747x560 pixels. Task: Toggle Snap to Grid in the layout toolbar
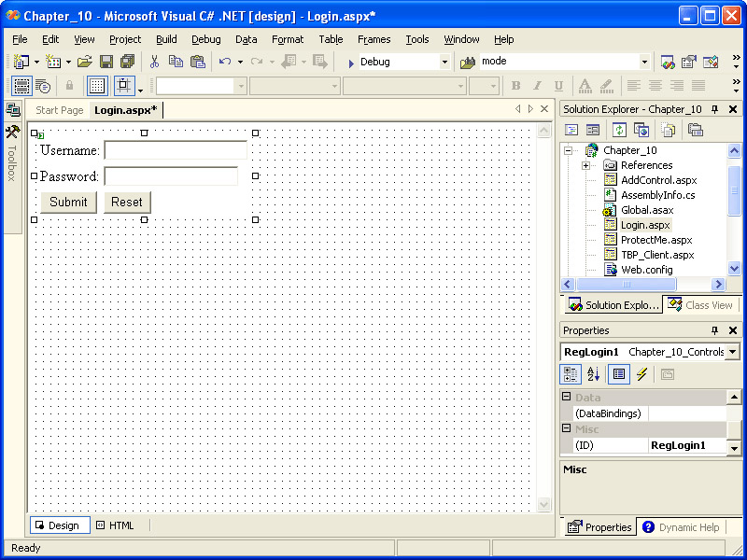pyautogui.click(x=124, y=86)
